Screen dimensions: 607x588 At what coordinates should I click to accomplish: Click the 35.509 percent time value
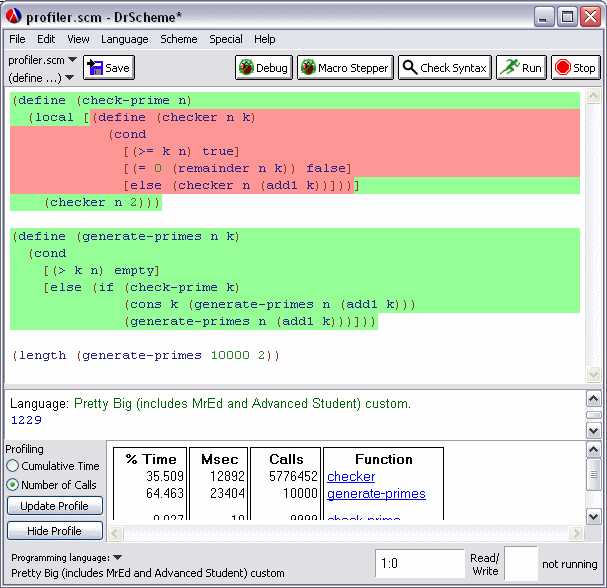click(165, 476)
